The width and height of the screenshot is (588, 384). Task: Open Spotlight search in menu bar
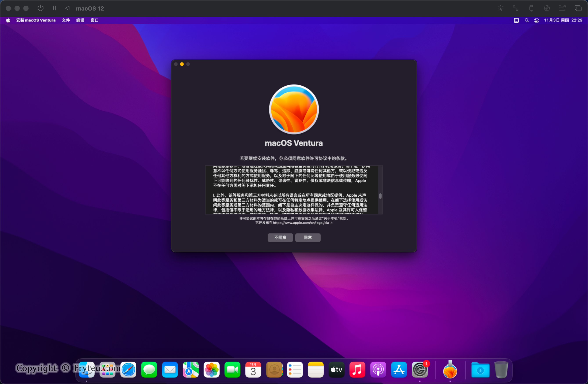(527, 20)
